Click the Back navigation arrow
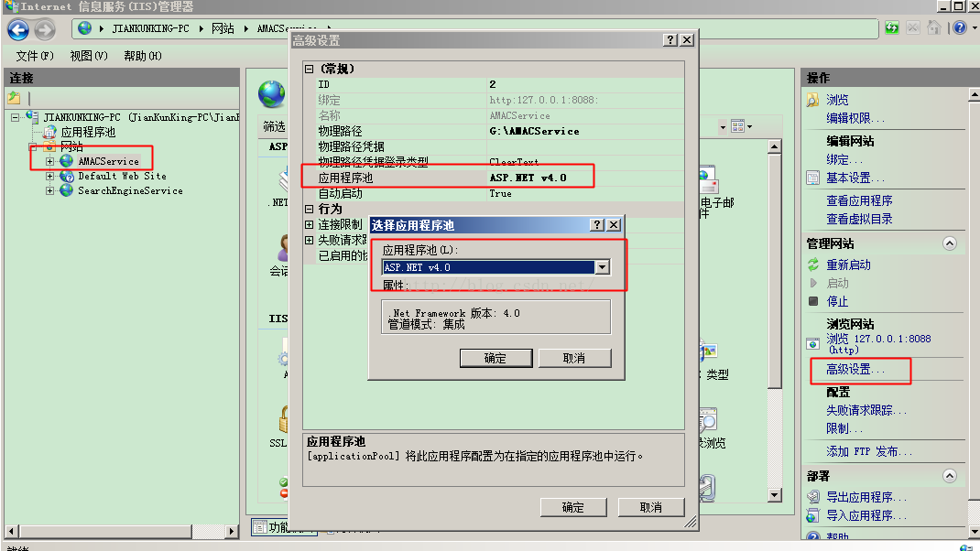Screen dimensions: 980x551 (18, 29)
